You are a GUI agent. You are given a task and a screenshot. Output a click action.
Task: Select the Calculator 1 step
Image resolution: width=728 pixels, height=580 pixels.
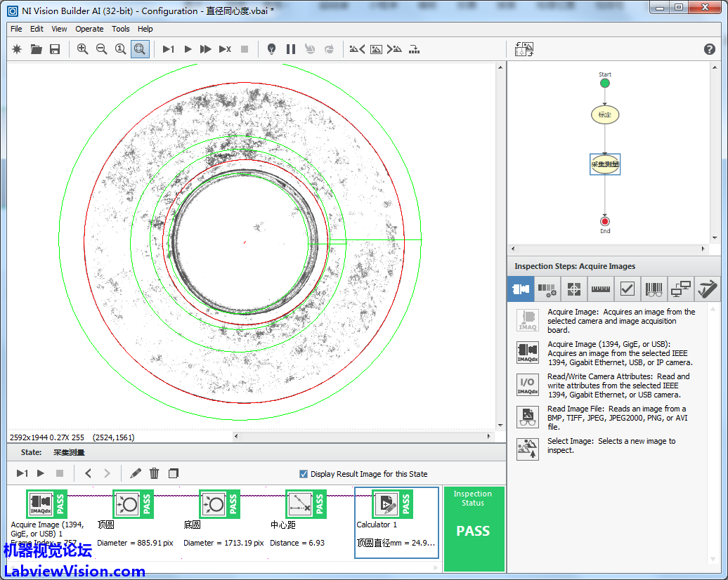pos(386,504)
